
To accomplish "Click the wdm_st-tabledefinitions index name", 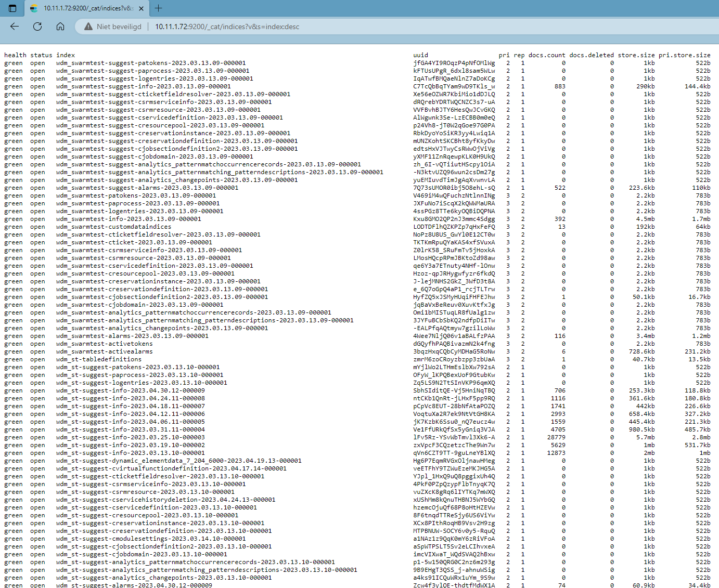I will click(x=99, y=359).
